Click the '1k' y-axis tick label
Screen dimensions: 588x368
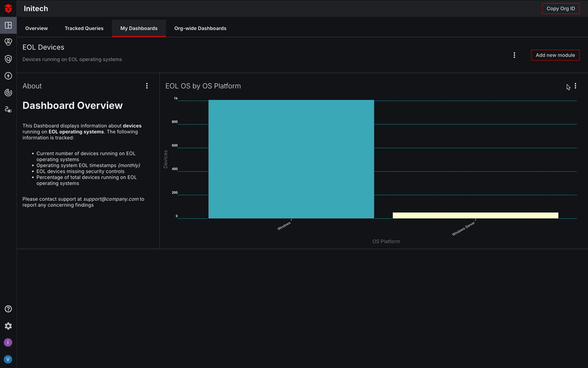tap(175, 98)
